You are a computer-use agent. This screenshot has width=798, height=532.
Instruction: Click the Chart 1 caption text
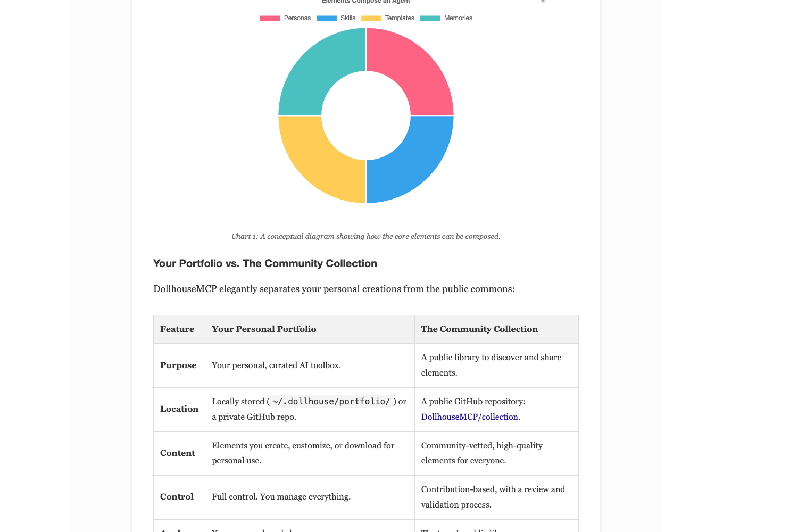(366, 236)
